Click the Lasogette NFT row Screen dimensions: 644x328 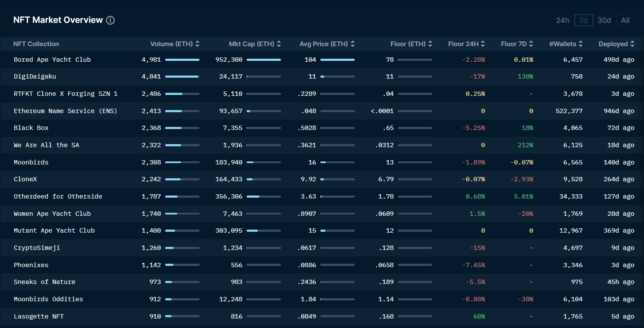point(39,316)
